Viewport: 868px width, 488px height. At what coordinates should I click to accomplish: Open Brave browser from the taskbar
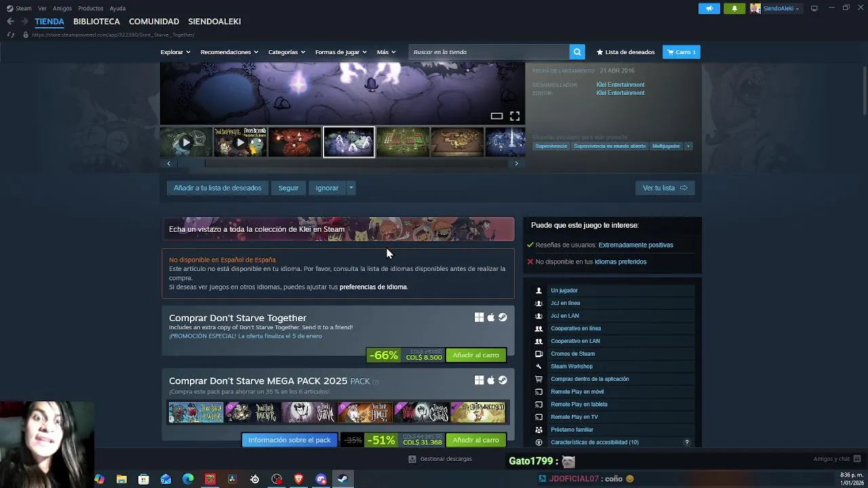(x=299, y=479)
